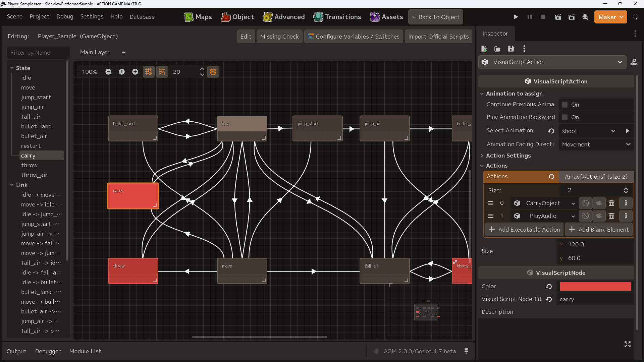Open Configure Variables / Switches
Screen dimensions: 644x362
pos(354,37)
